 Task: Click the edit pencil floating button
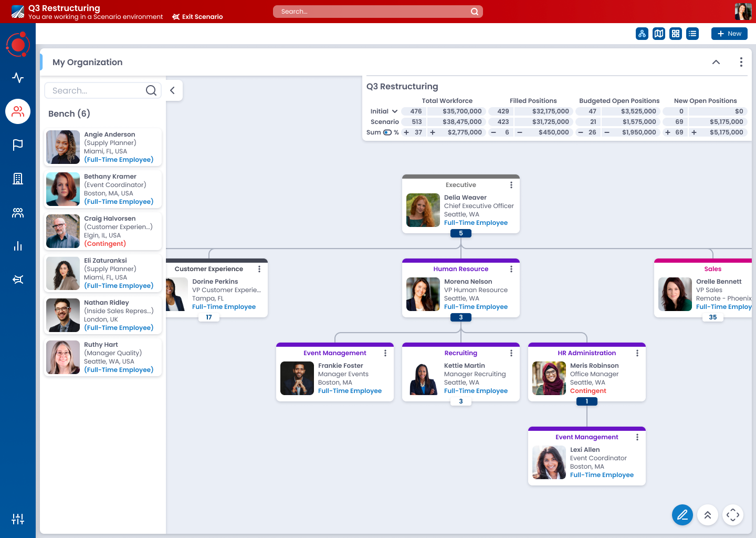[x=682, y=515]
